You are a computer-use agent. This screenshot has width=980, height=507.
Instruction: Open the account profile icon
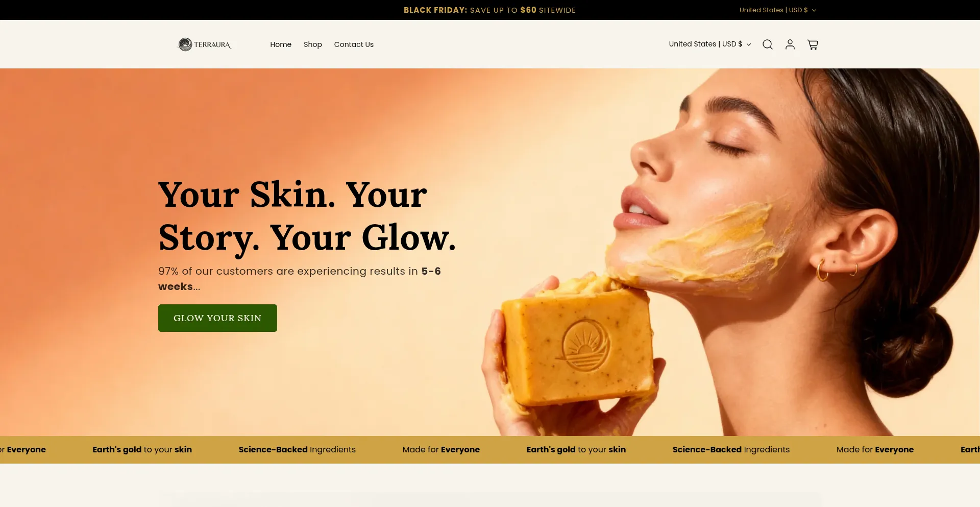coord(790,44)
